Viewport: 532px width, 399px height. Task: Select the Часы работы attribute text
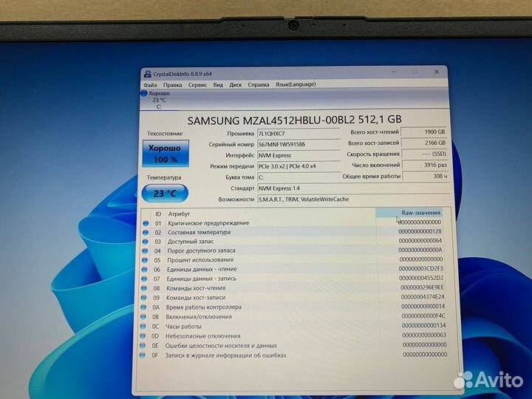[x=183, y=326]
